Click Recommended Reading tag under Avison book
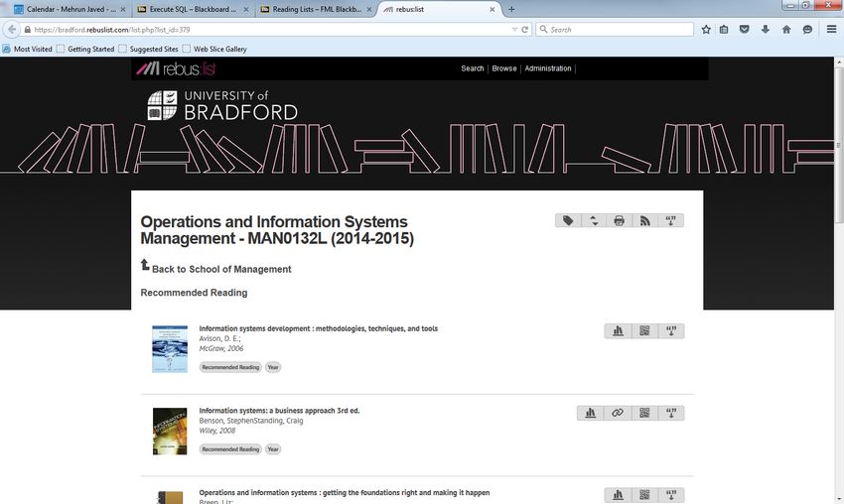Image resolution: width=844 pixels, height=504 pixels. [230, 367]
